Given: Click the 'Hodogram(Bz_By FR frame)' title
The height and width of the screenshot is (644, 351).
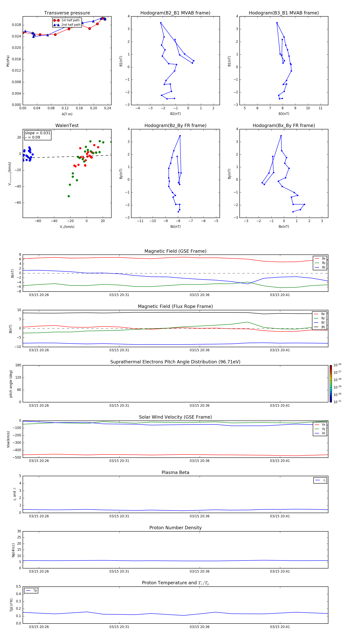Looking at the screenshot, I should [x=175, y=125].
